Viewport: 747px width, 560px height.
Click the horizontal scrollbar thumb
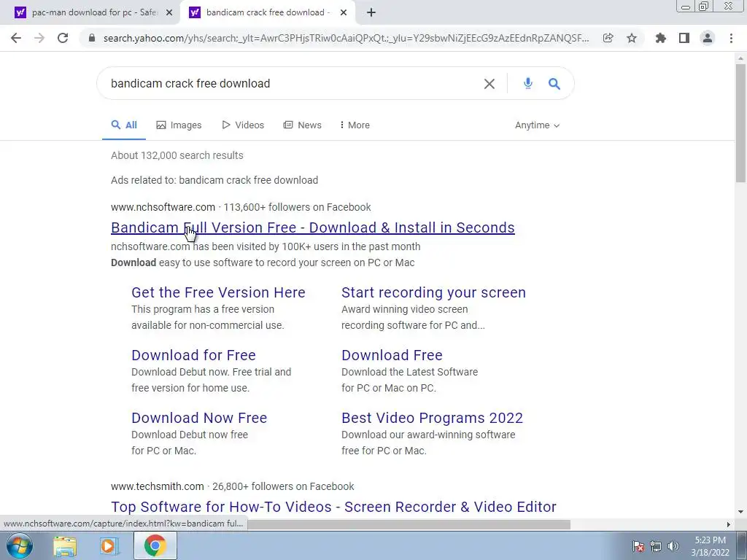(x=409, y=524)
